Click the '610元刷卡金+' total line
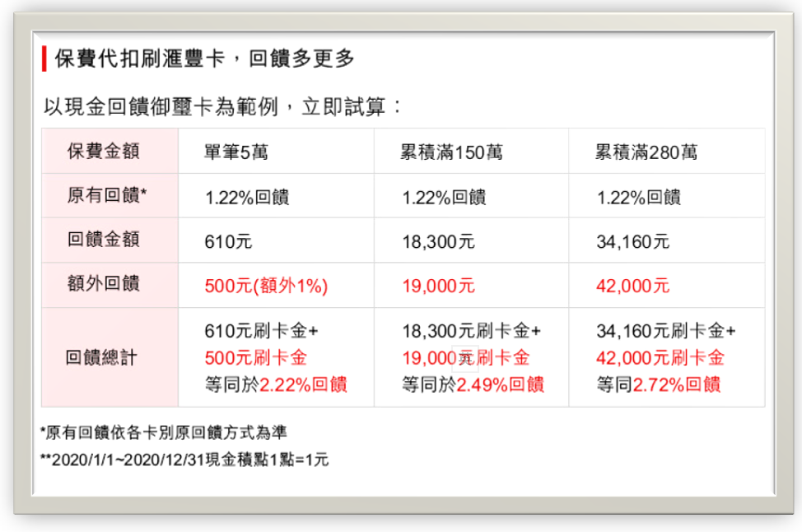The image size is (802, 532). [261, 331]
